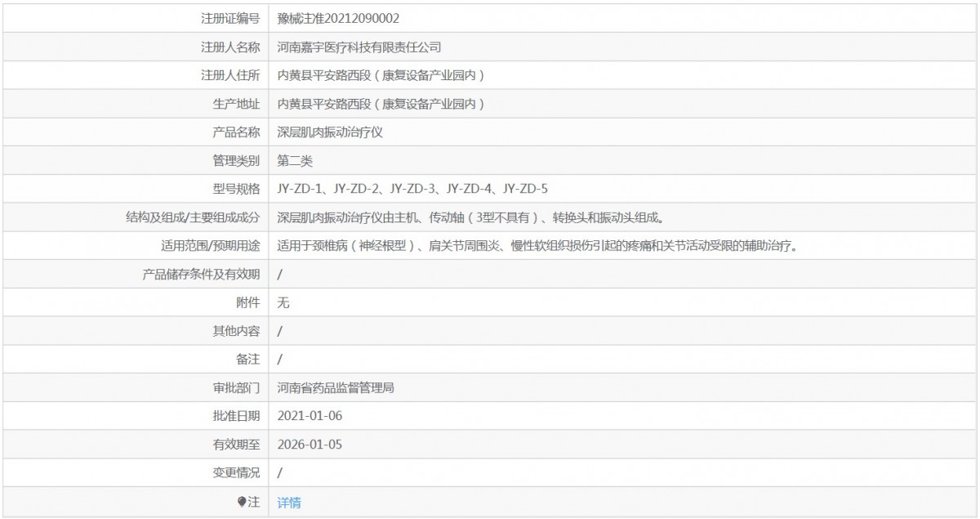Viewport: 980px width, 519px height.
Task: Click the 有效期至 label
Action: coord(237,445)
